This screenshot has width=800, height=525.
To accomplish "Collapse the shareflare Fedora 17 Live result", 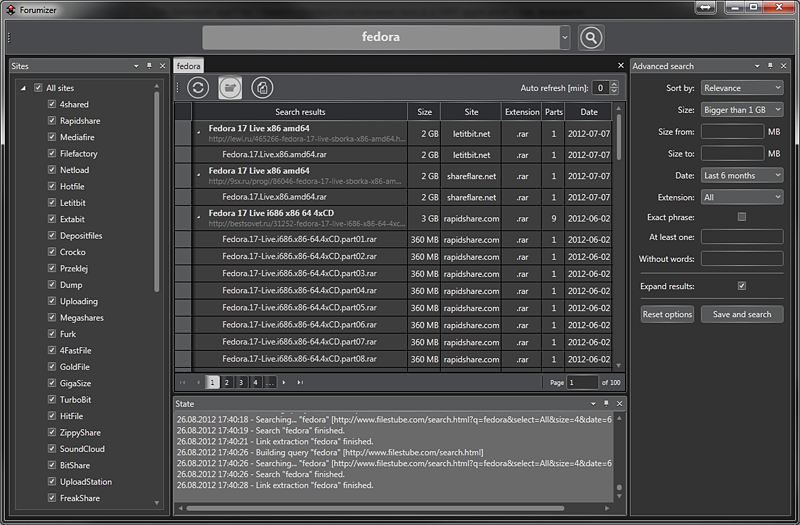I will click(199, 174).
